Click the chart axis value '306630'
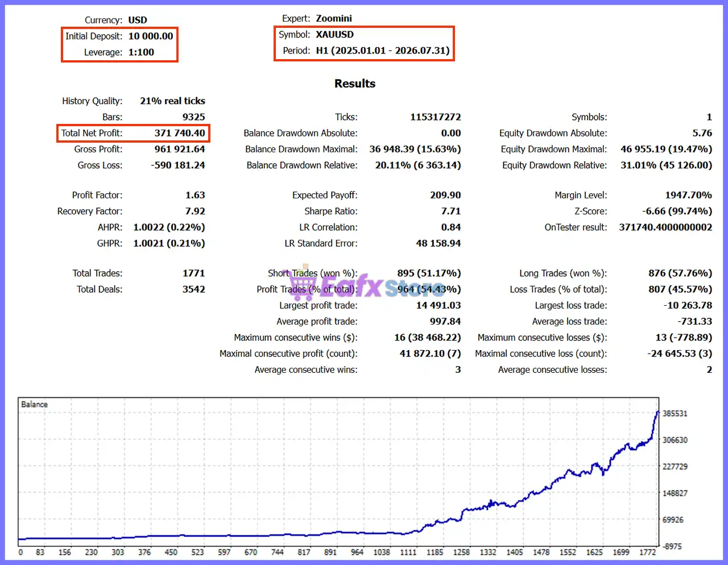Image resolution: width=728 pixels, height=565 pixels. point(675,440)
